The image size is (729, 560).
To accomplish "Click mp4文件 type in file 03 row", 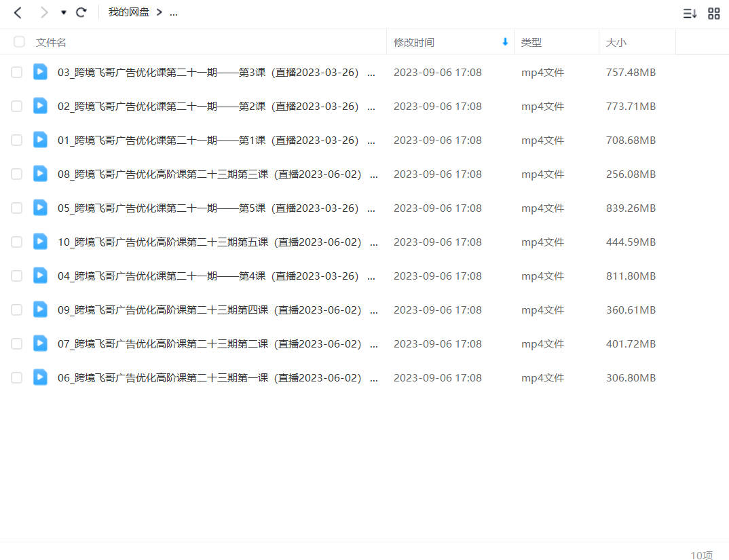I will [542, 73].
